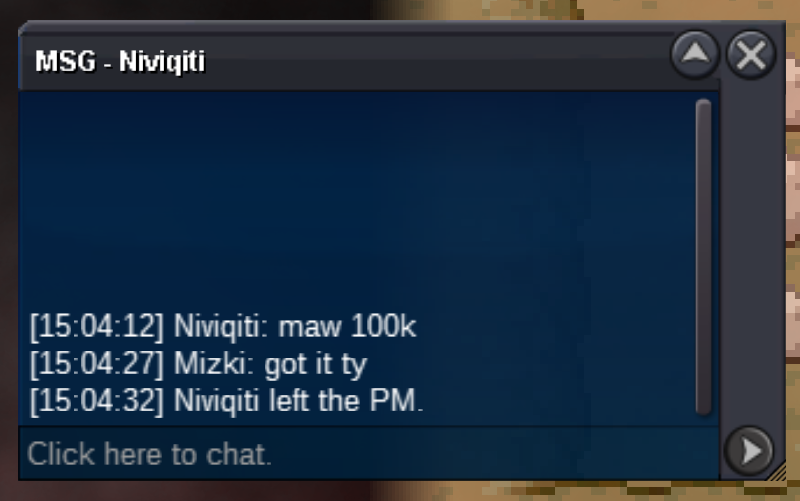Click the sender name Mizki in the chat log
Viewport: 800px width, 501px height.
[x=213, y=364]
